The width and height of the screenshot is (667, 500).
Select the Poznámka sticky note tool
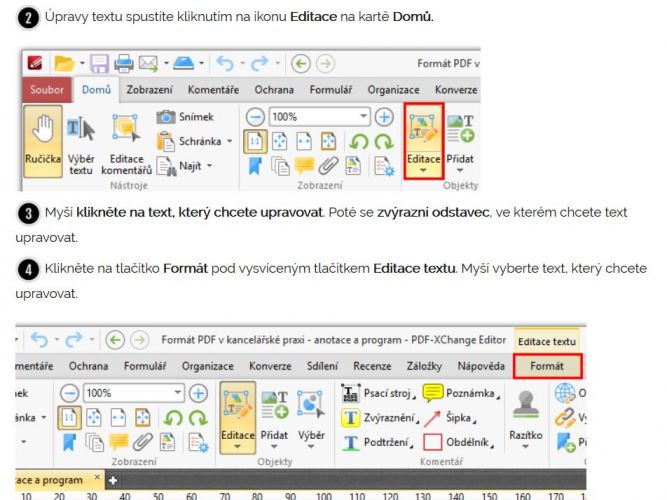pos(462,393)
